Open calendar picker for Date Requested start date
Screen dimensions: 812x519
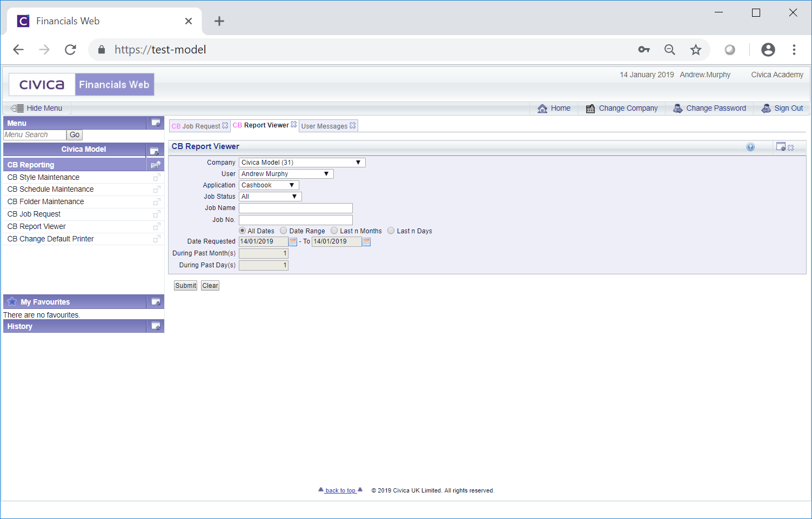293,242
